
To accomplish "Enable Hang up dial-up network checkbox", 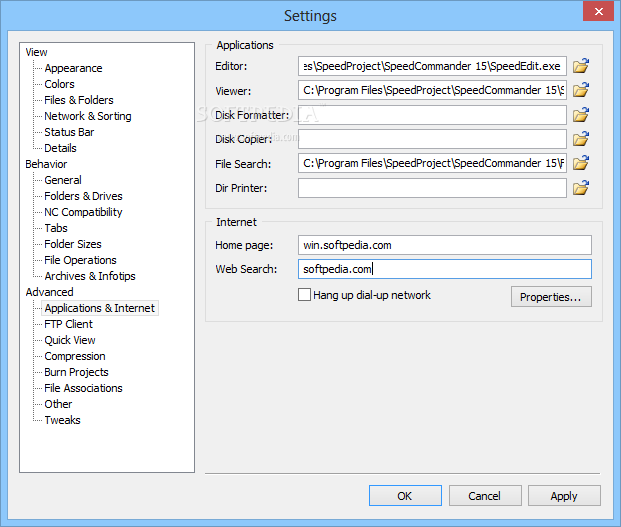I will coord(305,295).
